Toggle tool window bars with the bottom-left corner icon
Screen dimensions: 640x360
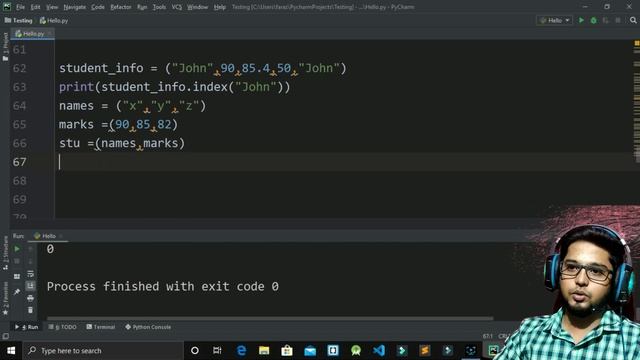pos(5,336)
